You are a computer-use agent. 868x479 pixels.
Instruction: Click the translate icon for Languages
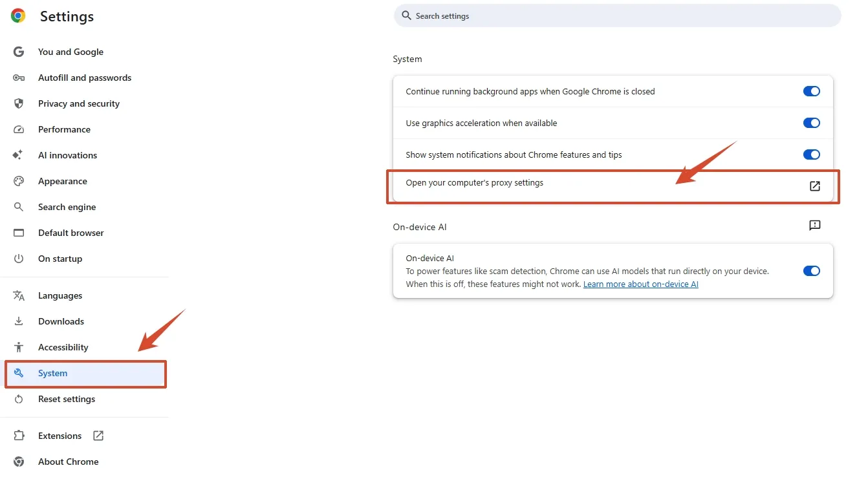[x=19, y=295]
